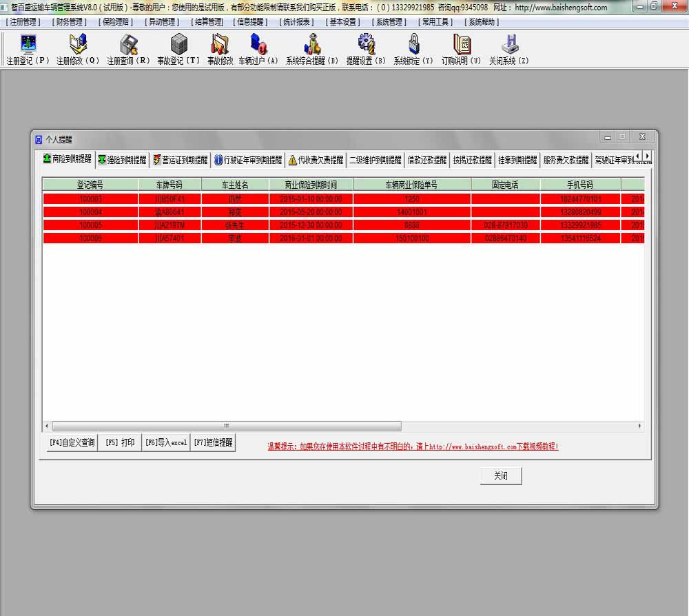Click the [F4]自定义查询 button
This screenshot has height=616, width=689.
click(x=72, y=442)
